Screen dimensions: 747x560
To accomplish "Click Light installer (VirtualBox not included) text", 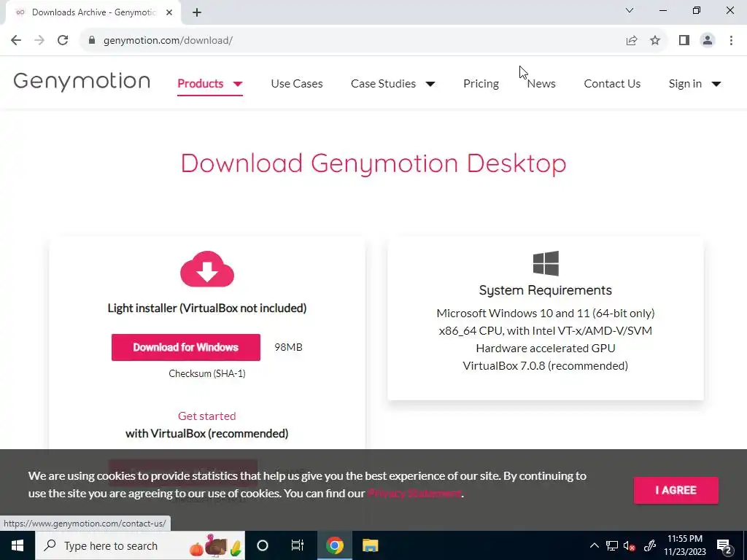I will [x=206, y=308].
